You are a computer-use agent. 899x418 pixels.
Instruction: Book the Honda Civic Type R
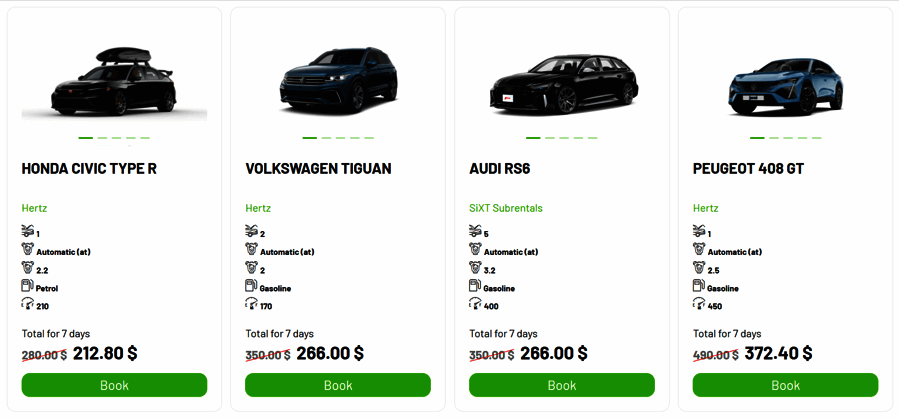(x=114, y=385)
